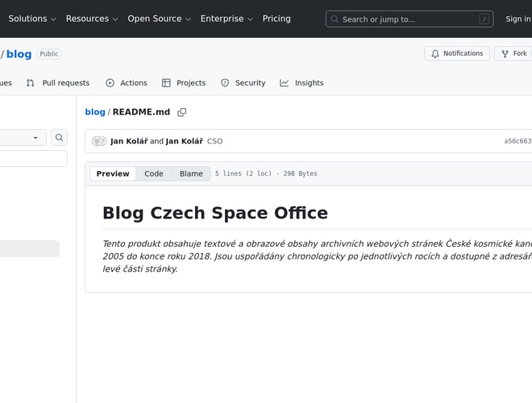This screenshot has width=532, height=403.
Task: Open the Pricing page link
Action: coord(276,19)
